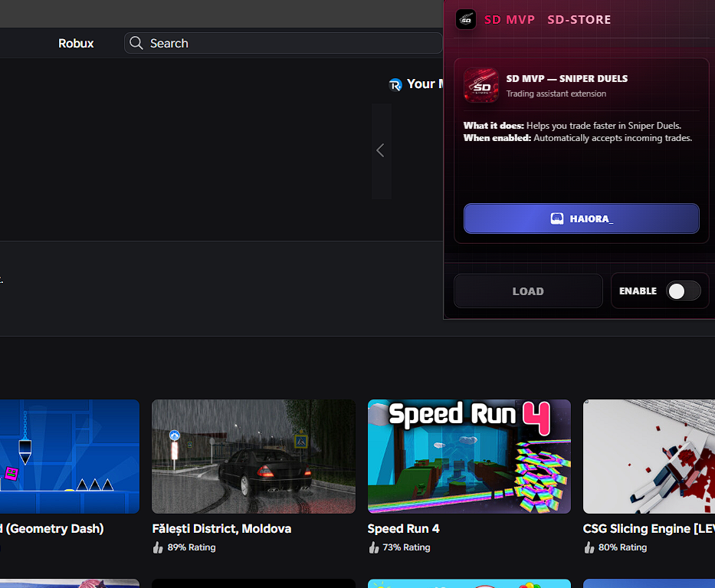Open the Geometry Dash game thumbnail
This screenshot has height=588, width=715.
[x=69, y=456]
